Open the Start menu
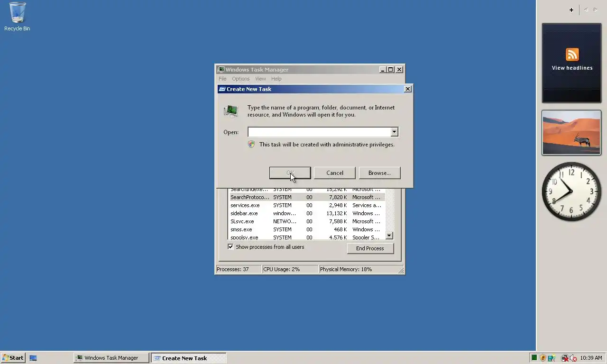The width and height of the screenshot is (607, 364). [13, 358]
